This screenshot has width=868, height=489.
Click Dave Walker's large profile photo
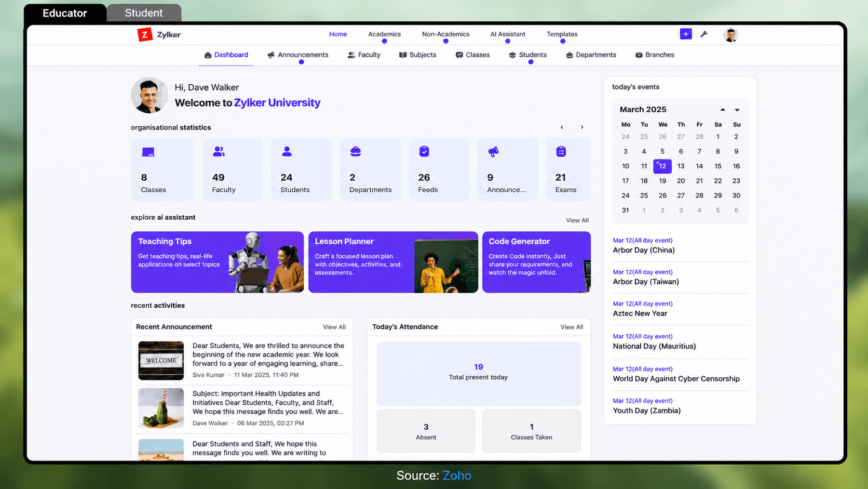tap(150, 96)
